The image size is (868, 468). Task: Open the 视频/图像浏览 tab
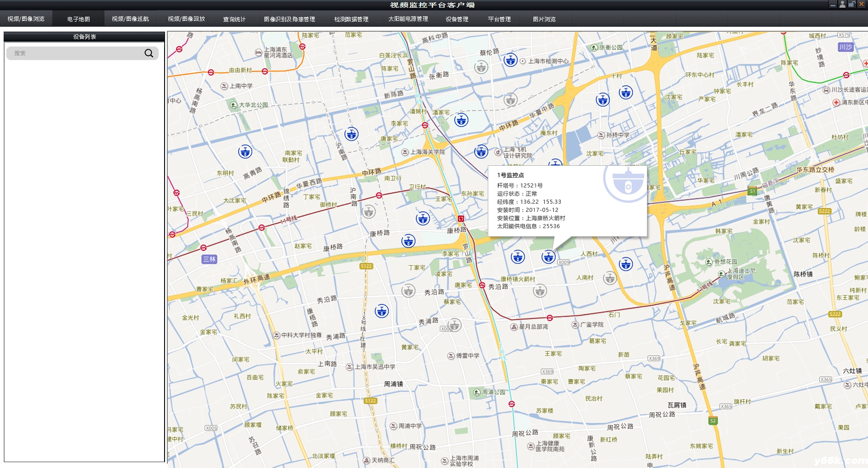point(26,19)
